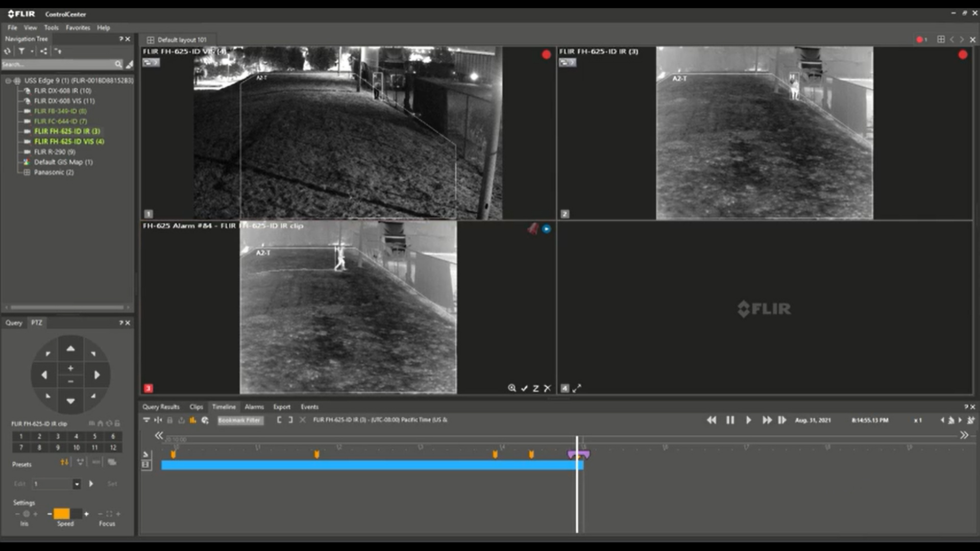Open Default GIS Map (1)
The image size is (980, 551).
tap(63, 162)
